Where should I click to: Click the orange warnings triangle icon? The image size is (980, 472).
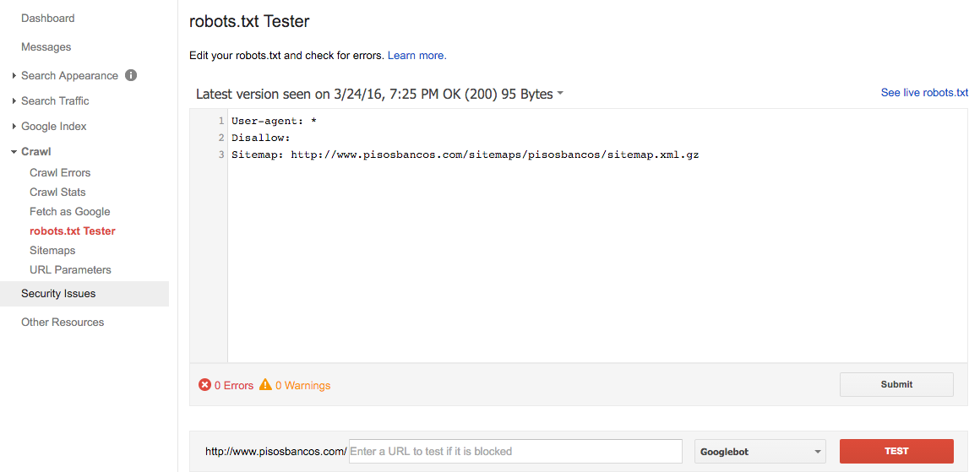265,385
